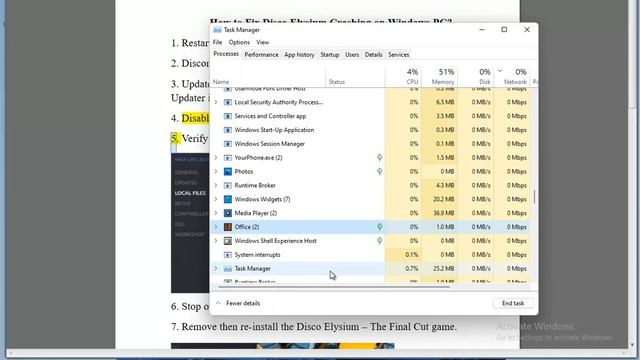Click LOCAL FILES in the document's Steam screenshot
Viewport: 640px width, 360px height.
(190, 193)
